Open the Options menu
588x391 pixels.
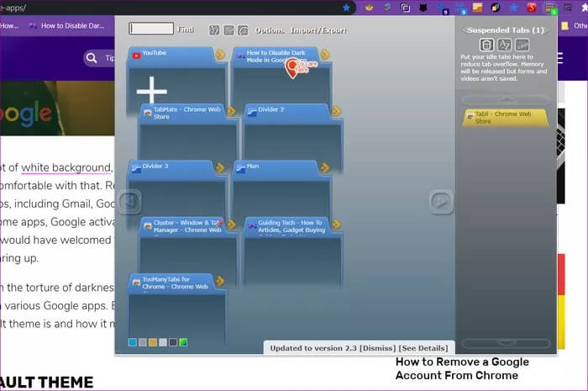(270, 30)
